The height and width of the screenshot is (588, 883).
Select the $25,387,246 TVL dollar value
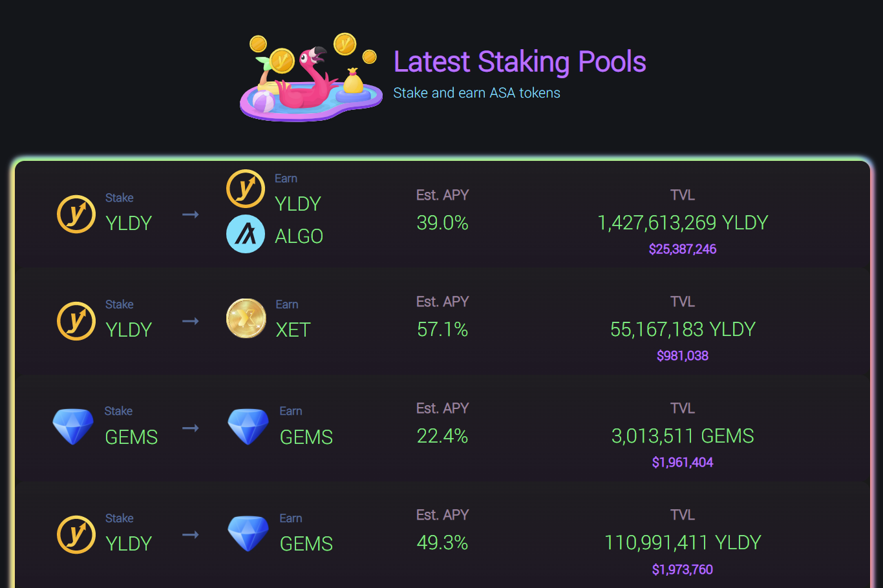point(683,249)
